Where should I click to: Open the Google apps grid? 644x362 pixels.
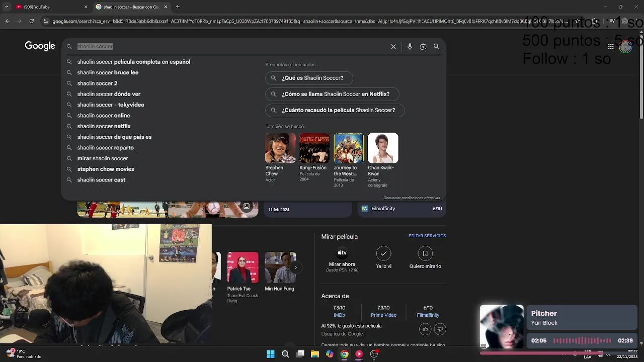tap(610, 46)
